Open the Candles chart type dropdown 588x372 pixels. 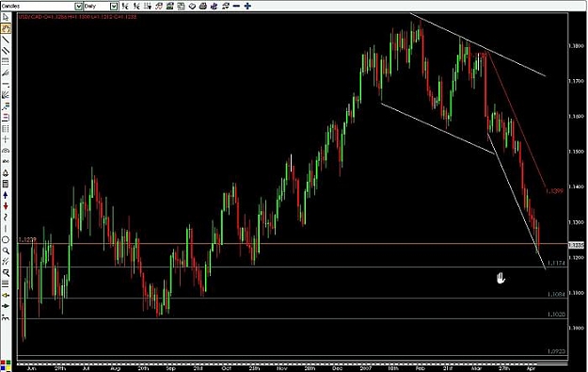(x=78, y=6)
